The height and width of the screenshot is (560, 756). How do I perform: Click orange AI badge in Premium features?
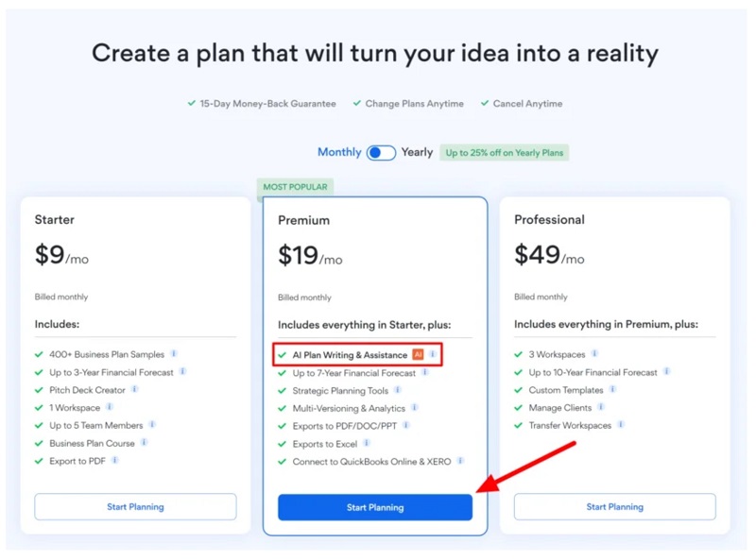418,355
